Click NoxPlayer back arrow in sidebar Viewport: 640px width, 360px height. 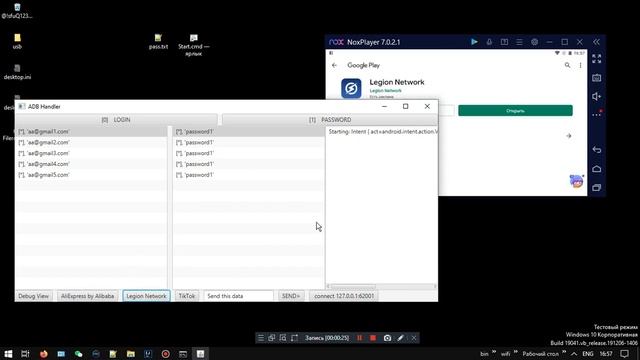tap(596, 150)
